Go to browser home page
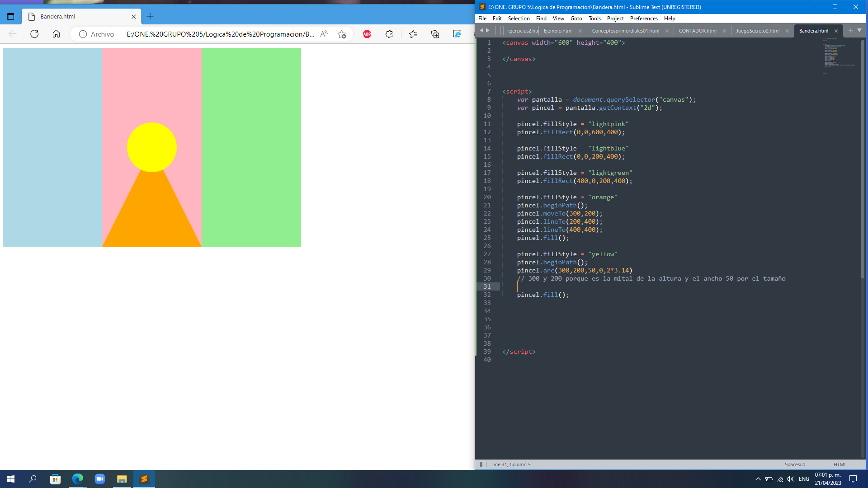This screenshot has width=868, height=488. [x=56, y=34]
